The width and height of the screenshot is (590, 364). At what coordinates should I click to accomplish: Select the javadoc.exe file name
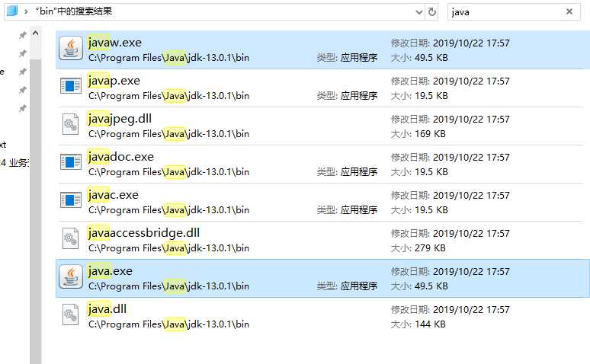tap(120, 156)
